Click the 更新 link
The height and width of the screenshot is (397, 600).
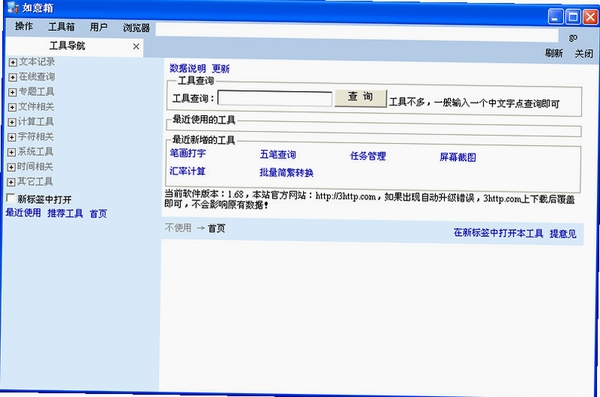221,69
